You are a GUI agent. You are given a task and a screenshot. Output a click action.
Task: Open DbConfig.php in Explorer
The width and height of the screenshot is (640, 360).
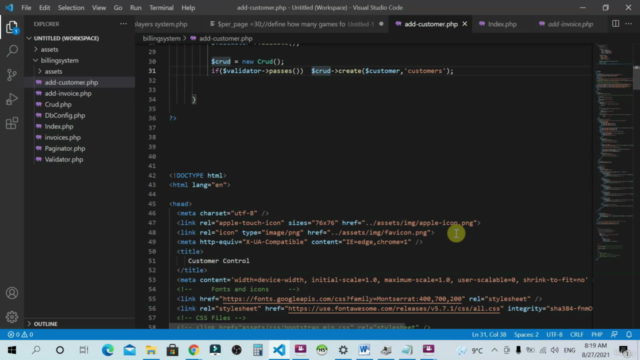[x=65, y=116]
